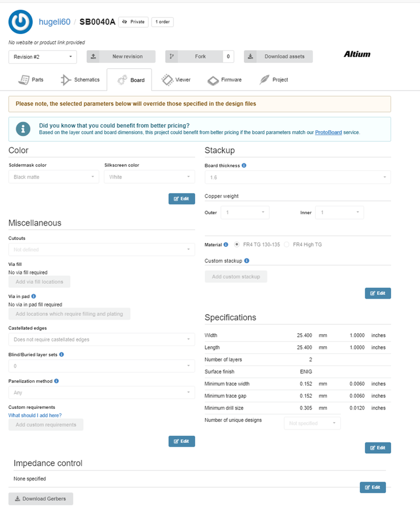The image size is (420, 514).
Task: Click the Fork button
Action: (200, 57)
